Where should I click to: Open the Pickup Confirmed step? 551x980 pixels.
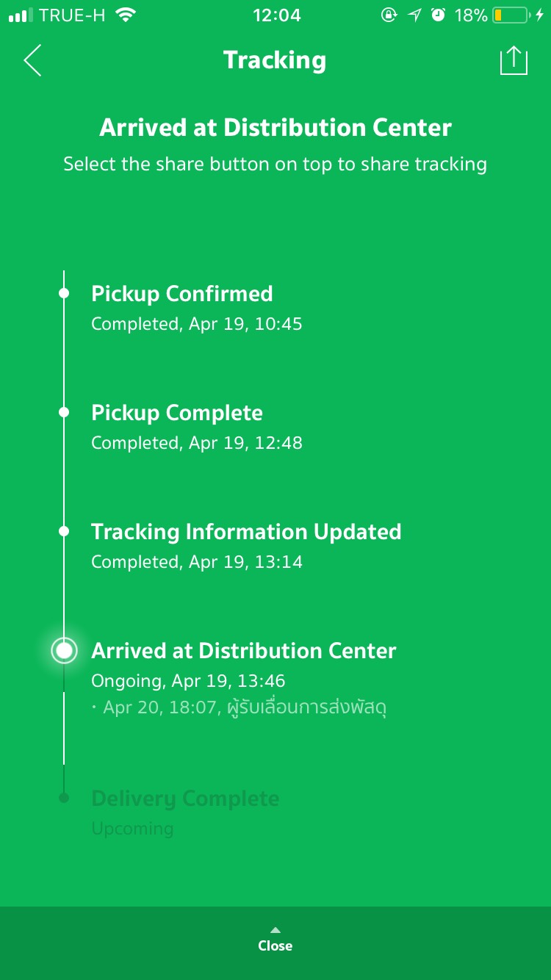point(181,294)
